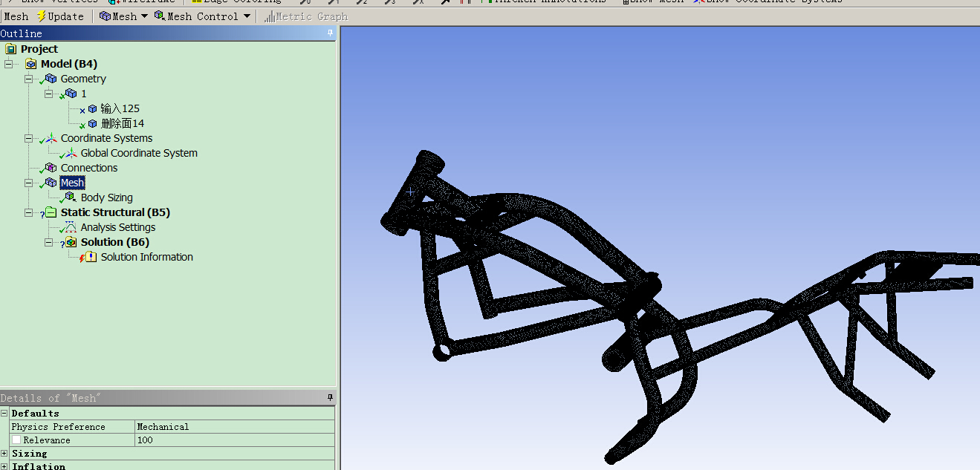Click the Physics Preference label cell
Screen dimensions: 980x470
(x=72, y=426)
